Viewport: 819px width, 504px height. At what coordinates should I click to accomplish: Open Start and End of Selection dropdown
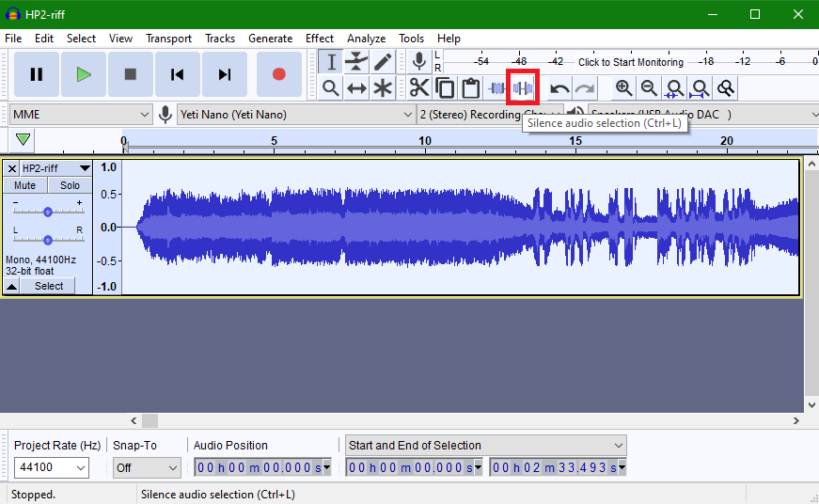pyautogui.click(x=485, y=446)
